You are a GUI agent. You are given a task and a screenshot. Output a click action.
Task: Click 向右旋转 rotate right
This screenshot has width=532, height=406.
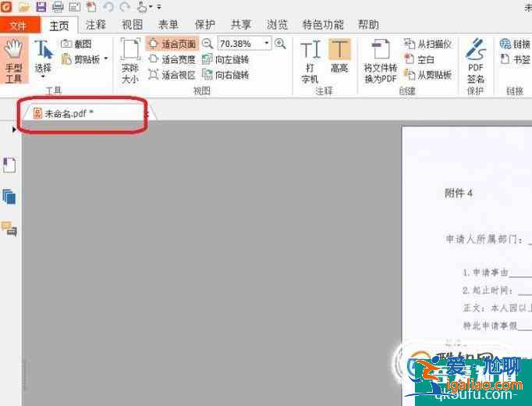pos(225,75)
